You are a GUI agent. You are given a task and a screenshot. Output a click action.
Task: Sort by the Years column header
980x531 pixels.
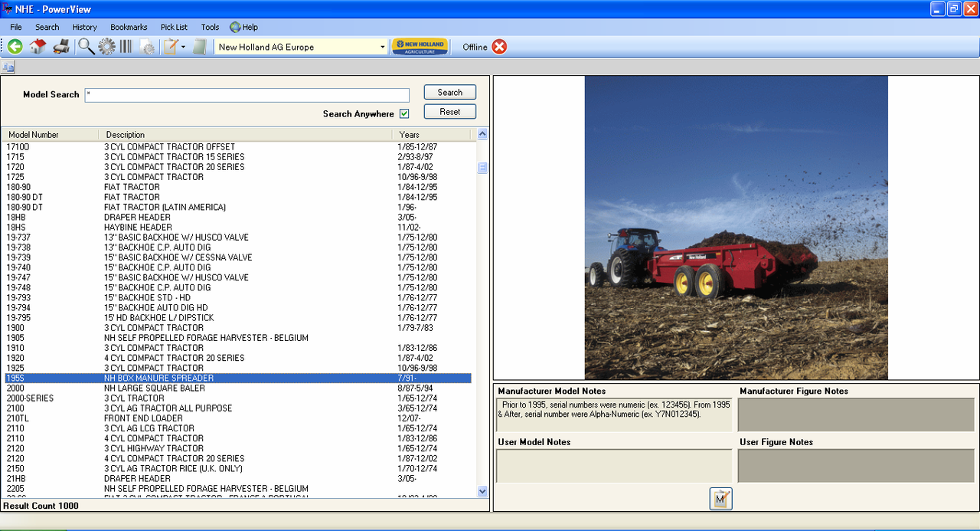click(431, 135)
